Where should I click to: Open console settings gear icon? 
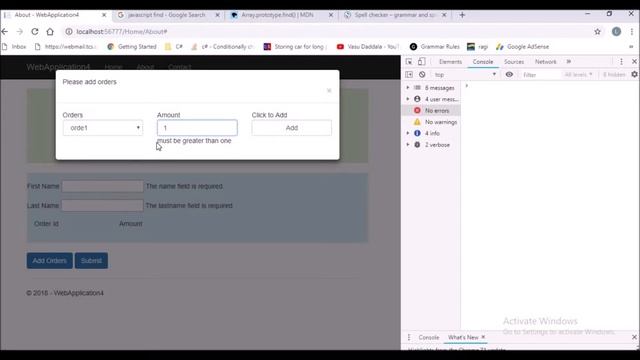coord(634,74)
